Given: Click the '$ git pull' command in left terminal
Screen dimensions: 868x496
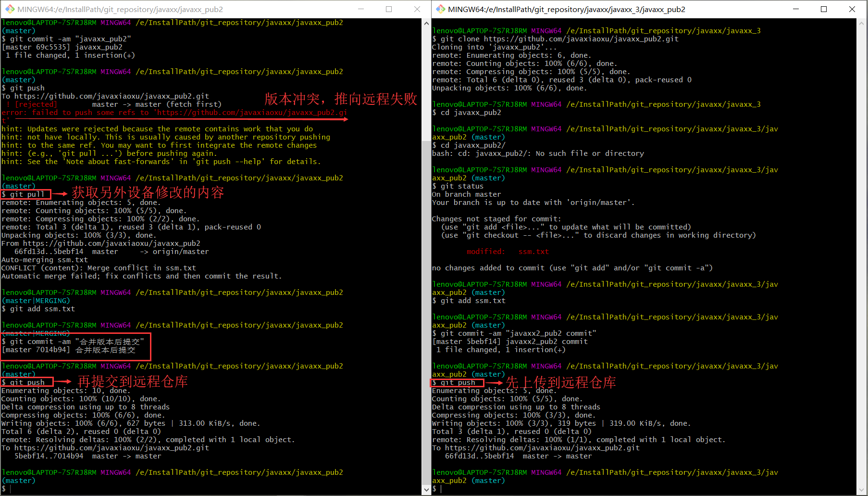Looking at the screenshot, I should click(x=23, y=194).
